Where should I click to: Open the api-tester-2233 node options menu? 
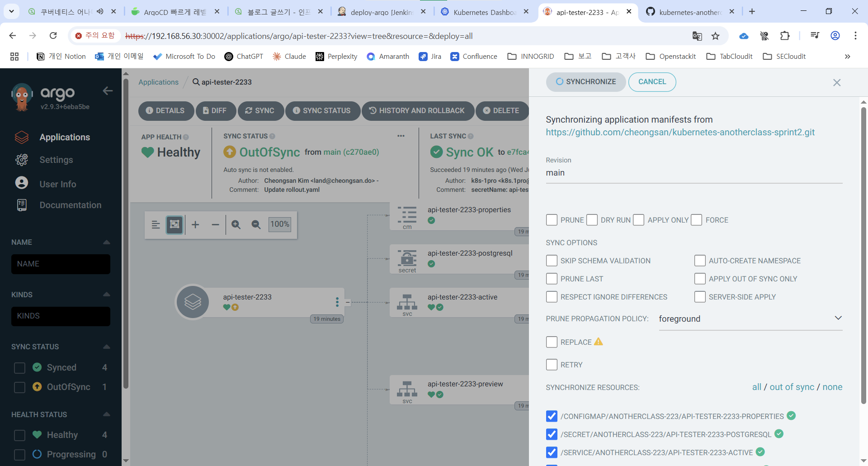(x=337, y=302)
